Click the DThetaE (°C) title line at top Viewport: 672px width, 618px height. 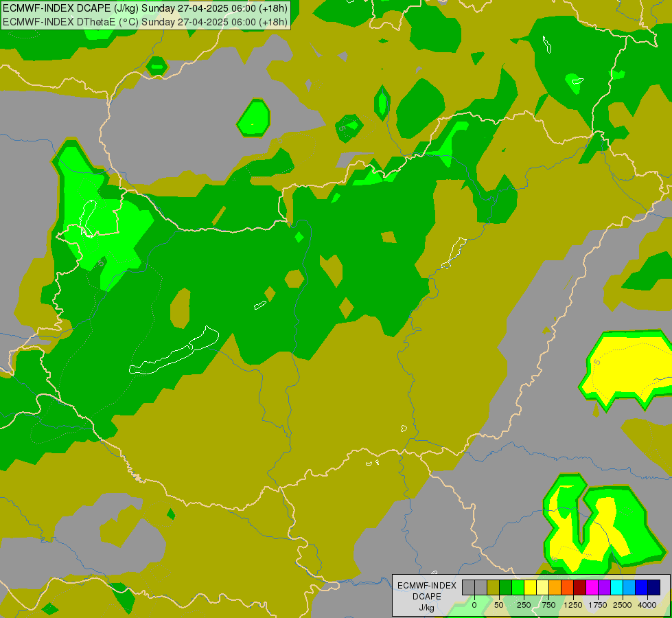(x=146, y=22)
